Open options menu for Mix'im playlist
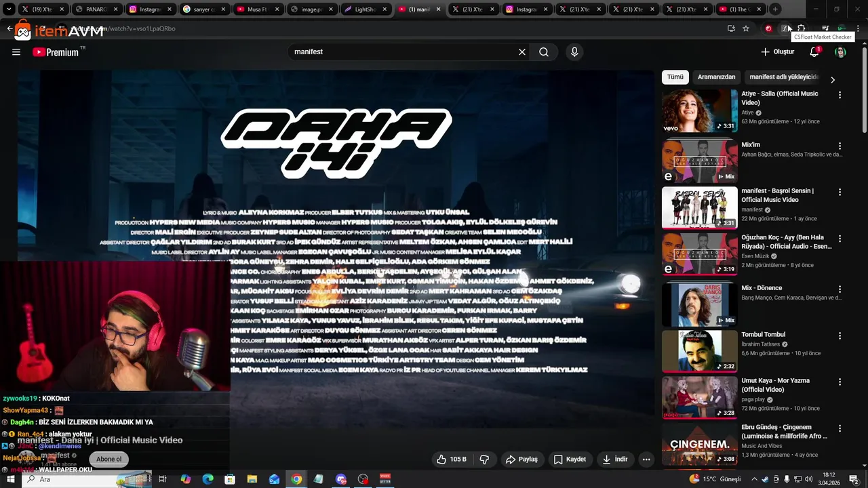 click(840, 146)
